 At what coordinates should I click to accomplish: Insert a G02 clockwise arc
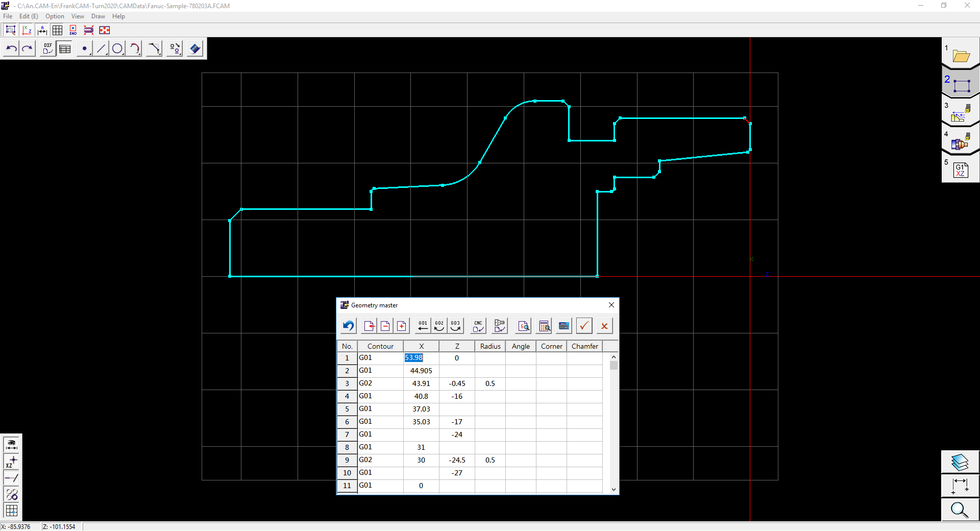439,326
